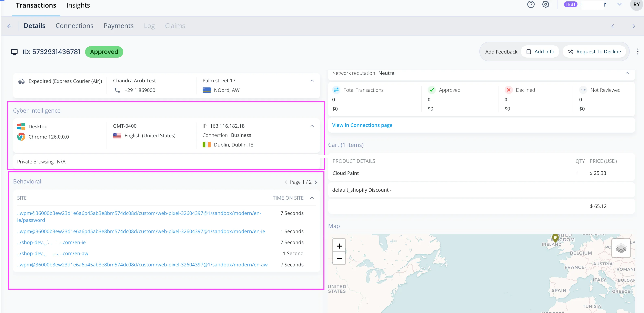Switch to the Insights tab
The height and width of the screenshot is (313, 644).
point(78,5)
